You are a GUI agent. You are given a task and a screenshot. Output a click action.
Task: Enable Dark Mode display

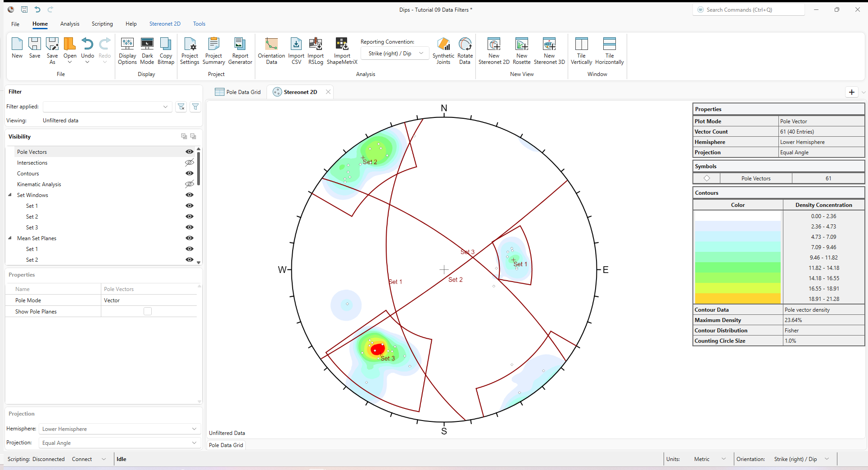tap(147, 50)
